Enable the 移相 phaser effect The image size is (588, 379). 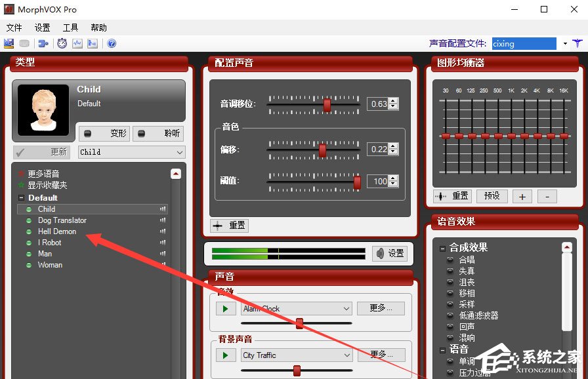pyautogui.click(x=450, y=293)
